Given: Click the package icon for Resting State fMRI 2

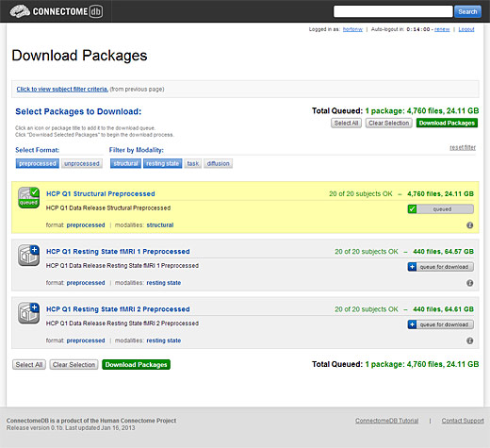Looking at the screenshot, I should click(28, 313).
